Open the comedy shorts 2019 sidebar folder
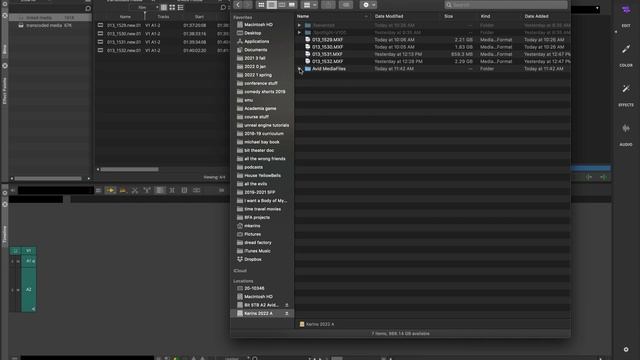The image size is (640, 360). click(264, 91)
